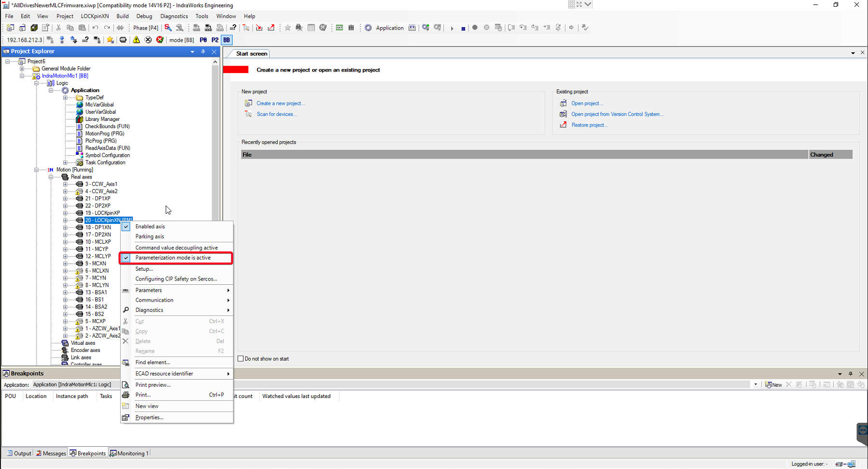
Task: Click the yellow star icon in second toolbar
Action: click(x=110, y=40)
